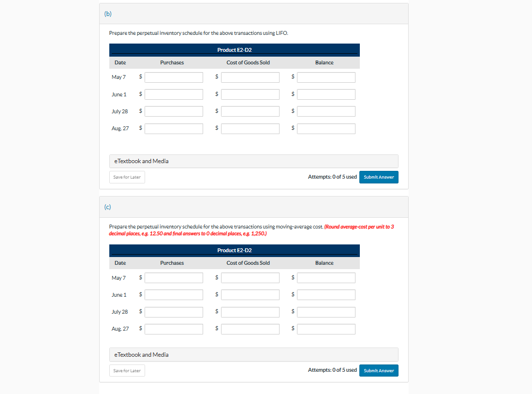Select Save for Later in part (b)
This screenshot has height=394, width=532.
point(127,177)
